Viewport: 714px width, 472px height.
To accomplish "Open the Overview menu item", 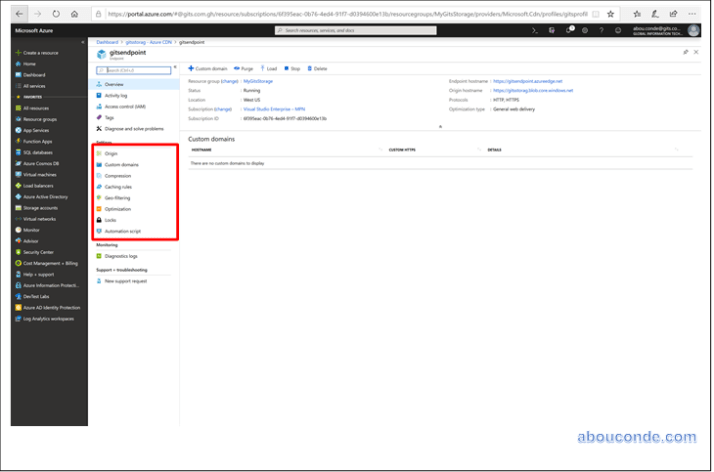I will coord(114,85).
